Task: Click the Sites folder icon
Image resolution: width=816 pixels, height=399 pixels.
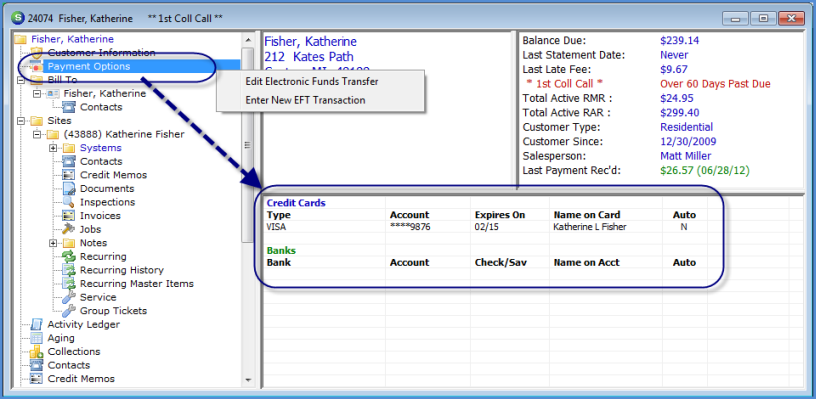Action: [36, 121]
